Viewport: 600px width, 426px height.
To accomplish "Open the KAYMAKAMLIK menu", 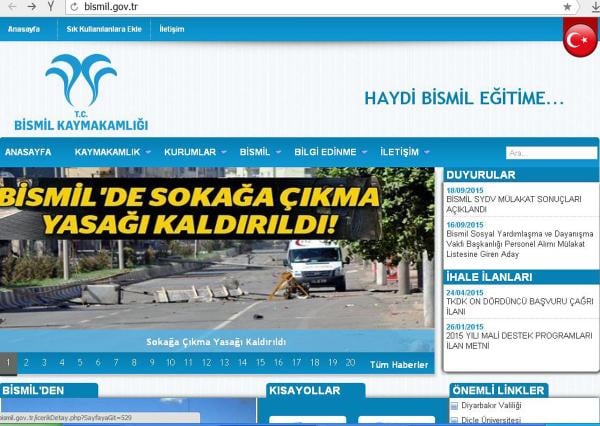I will coord(108,152).
